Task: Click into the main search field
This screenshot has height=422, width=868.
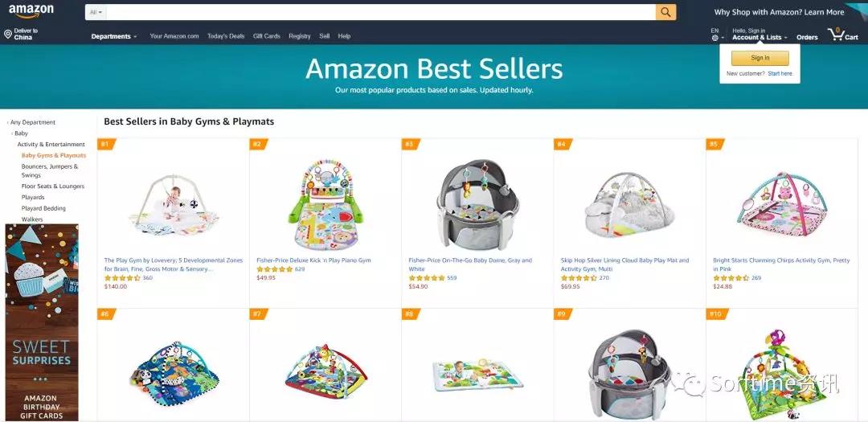Action: (381, 12)
